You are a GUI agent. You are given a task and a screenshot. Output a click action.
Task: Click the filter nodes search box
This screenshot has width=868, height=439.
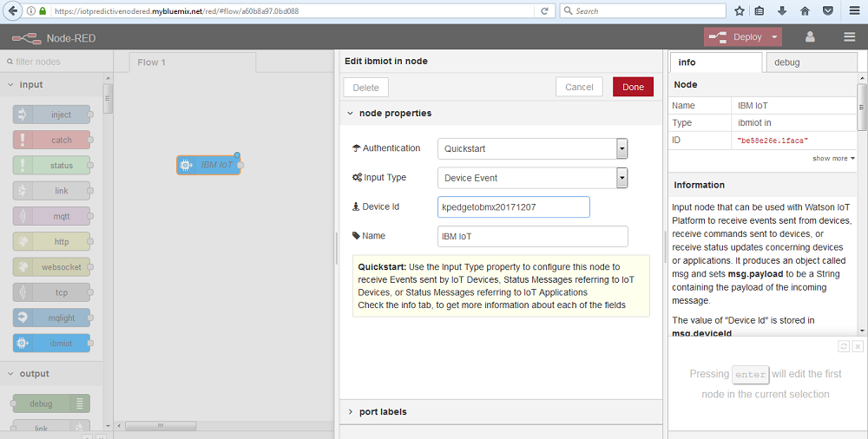[x=56, y=62]
